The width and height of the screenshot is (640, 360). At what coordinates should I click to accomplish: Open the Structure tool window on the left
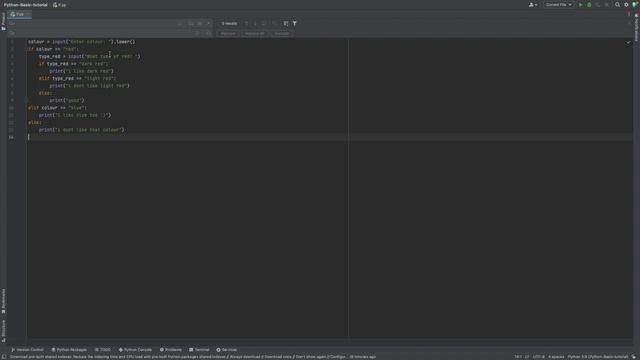point(3,330)
